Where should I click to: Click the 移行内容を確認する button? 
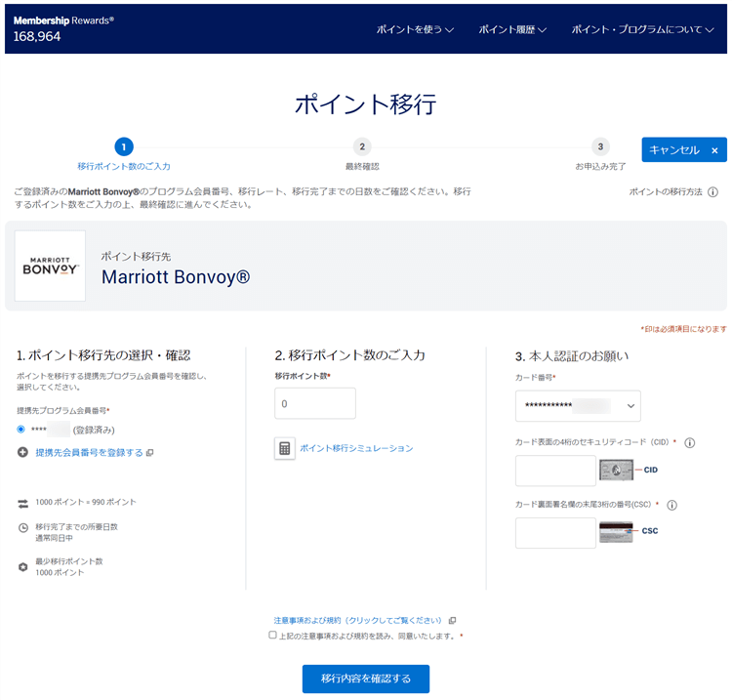[366, 679]
